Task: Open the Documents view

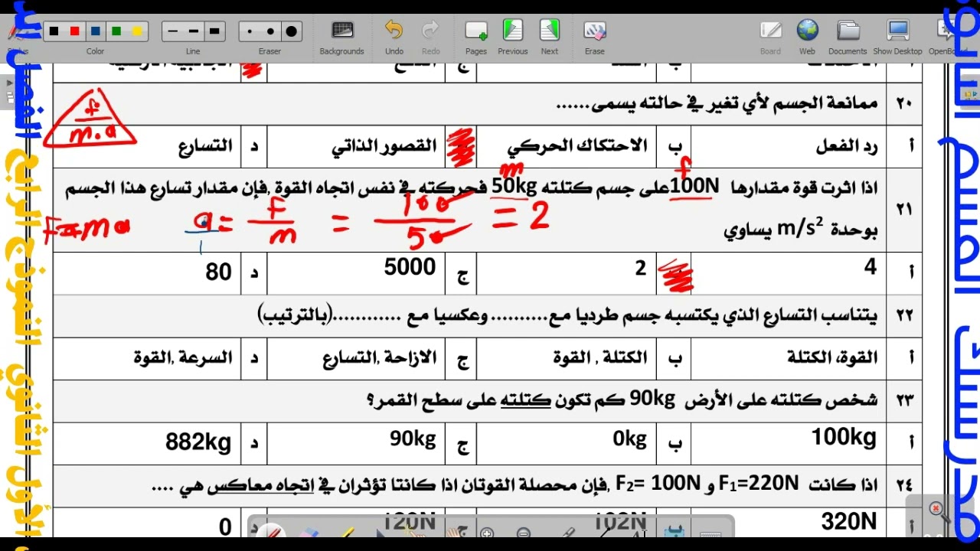Action: click(x=848, y=37)
